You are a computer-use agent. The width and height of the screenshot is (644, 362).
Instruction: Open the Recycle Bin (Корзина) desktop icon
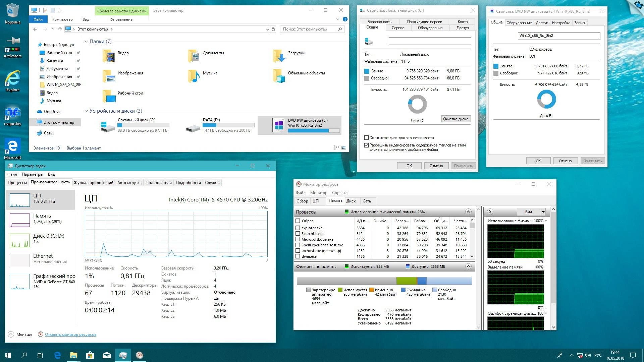pos(12,14)
